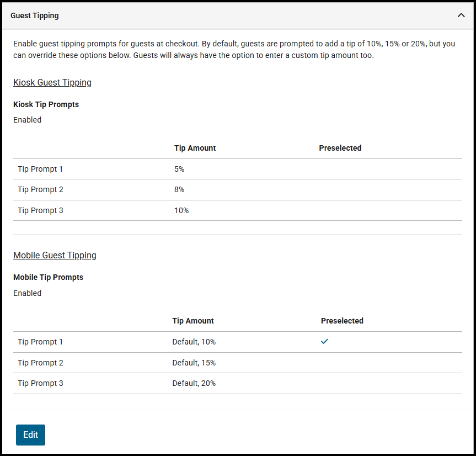The width and height of the screenshot is (476, 456).
Task: Select the preselected checkmark for Default, 10%
Action: (x=324, y=342)
